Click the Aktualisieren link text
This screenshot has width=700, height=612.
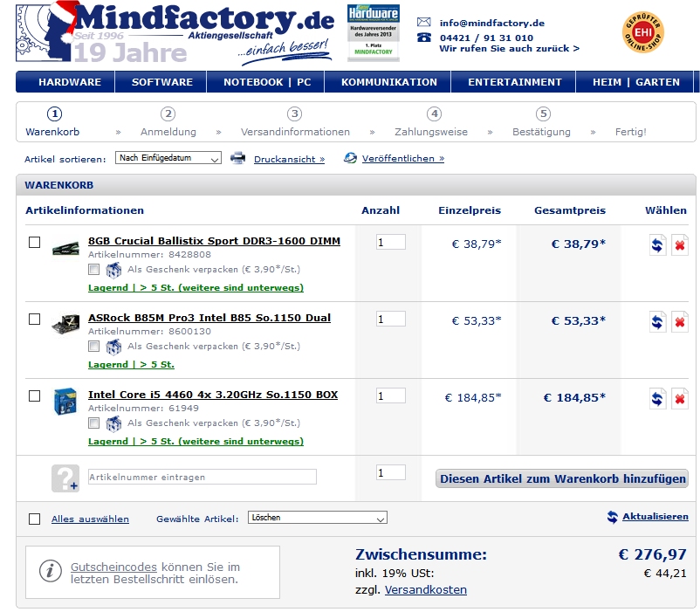pyautogui.click(x=655, y=517)
